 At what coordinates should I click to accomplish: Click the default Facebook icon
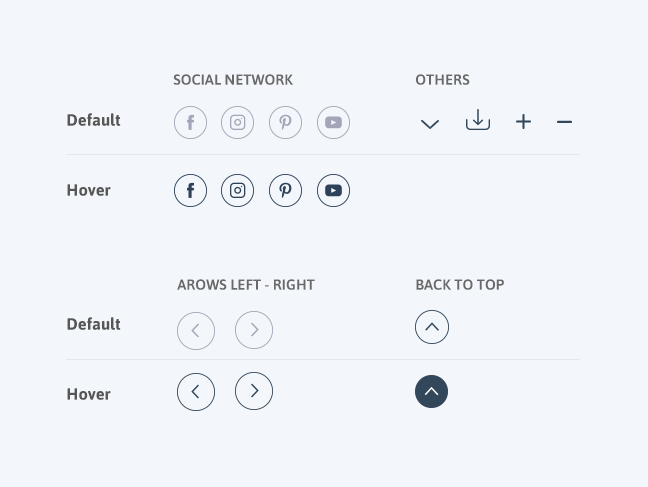[x=191, y=122]
